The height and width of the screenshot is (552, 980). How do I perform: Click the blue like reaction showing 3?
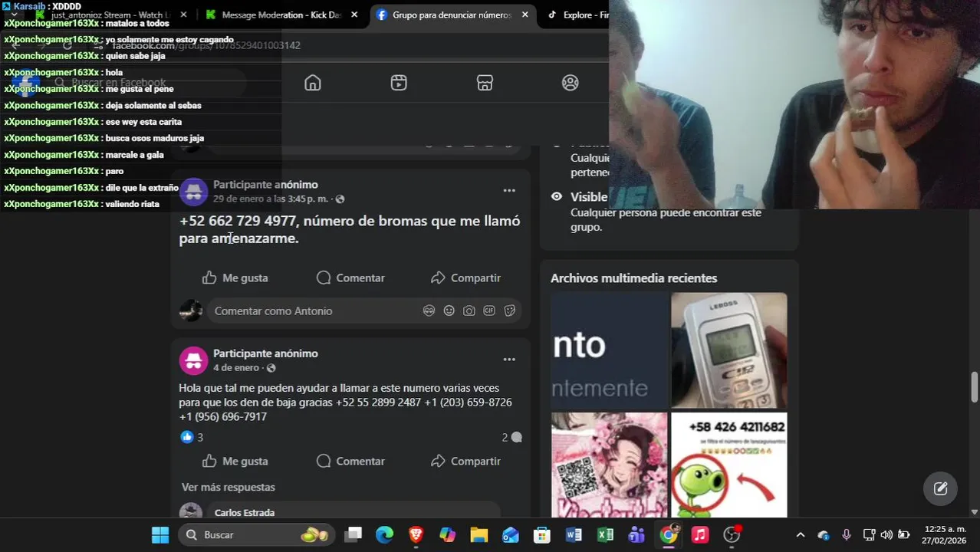pyautogui.click(x=187, y=437)
